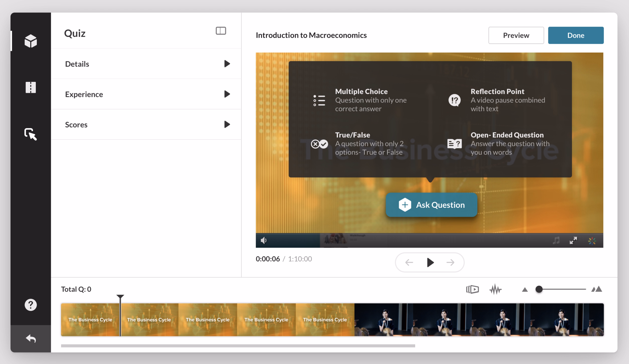
Task: Click the Scores arrow chevron
Action: point(227,124)
